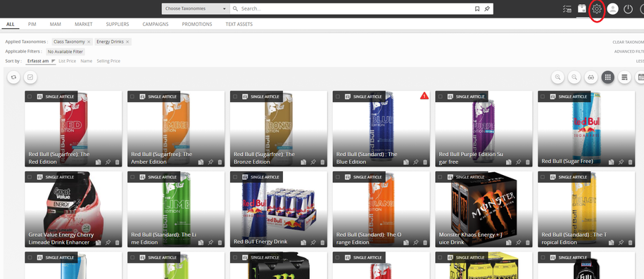Switch to the MARKET tab
Image resolution: width=644 pixels, height=279 pixels.
tap(83, 24)
